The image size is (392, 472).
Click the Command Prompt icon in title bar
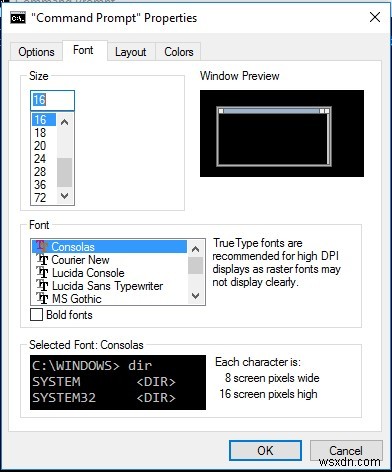point(18,18)
